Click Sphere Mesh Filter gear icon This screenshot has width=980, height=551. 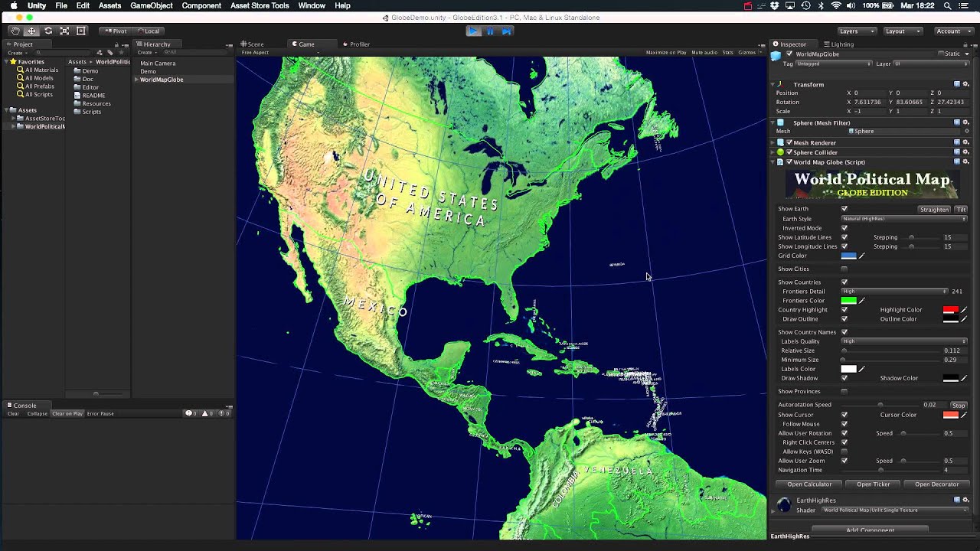[x=966, y=122]
